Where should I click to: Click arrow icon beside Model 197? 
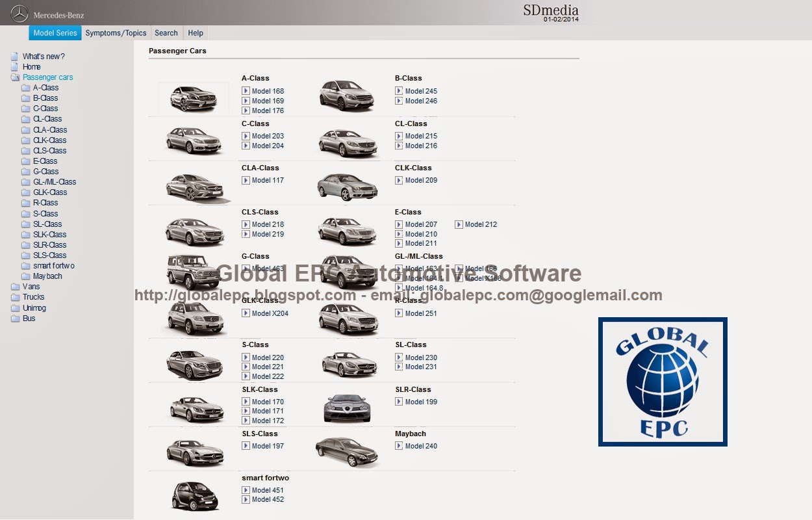click(246, 446)
